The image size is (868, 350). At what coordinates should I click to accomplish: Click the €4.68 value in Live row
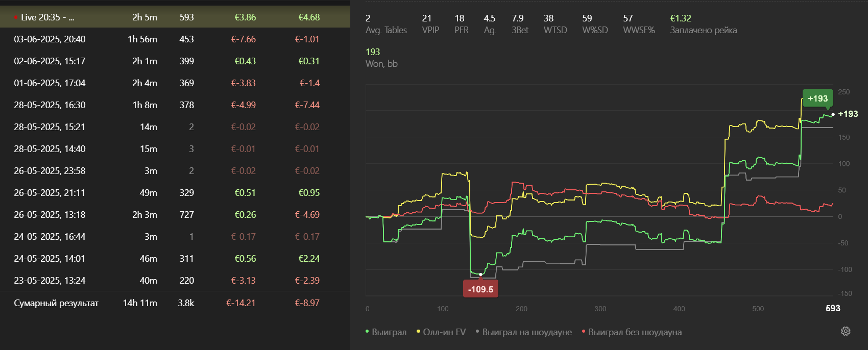coord(309,17)
